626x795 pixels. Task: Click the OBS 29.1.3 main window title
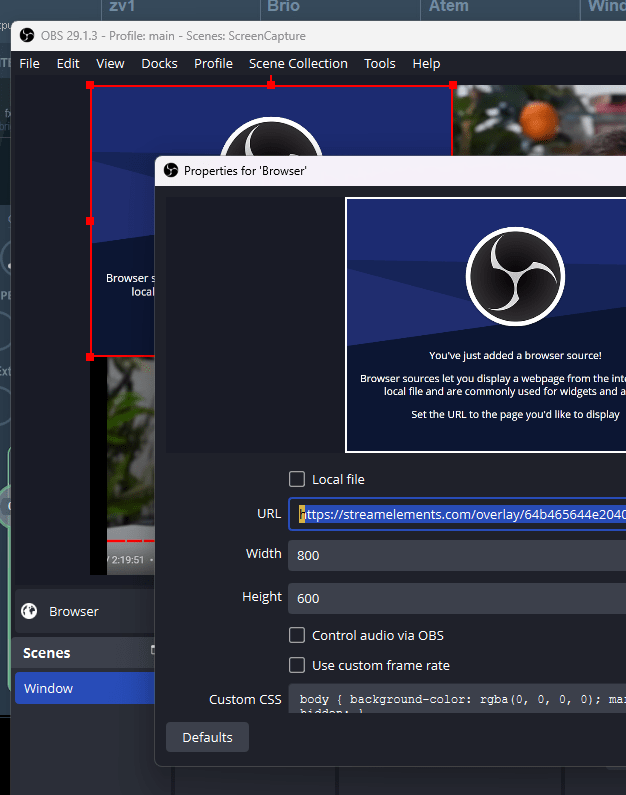tap(173, 36)
